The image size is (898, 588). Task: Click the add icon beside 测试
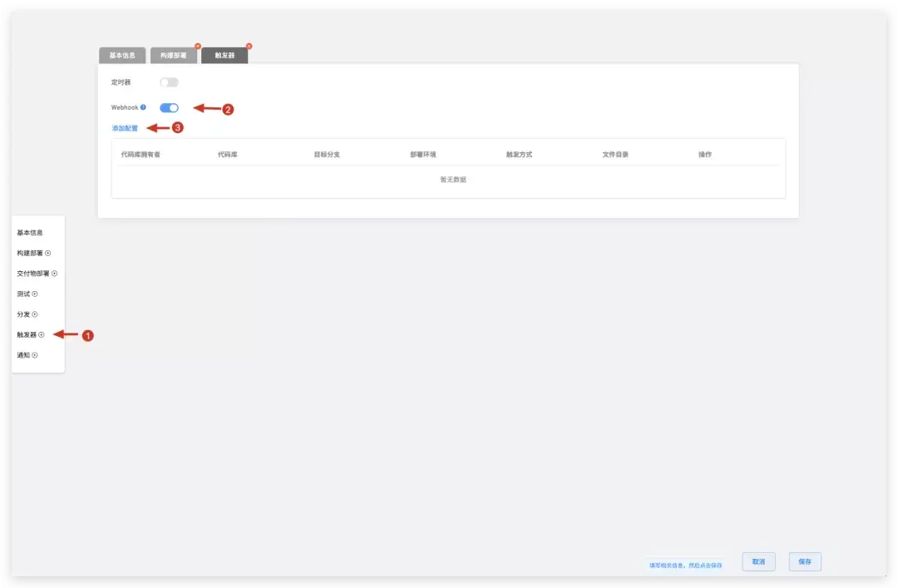tap(34, 294)
